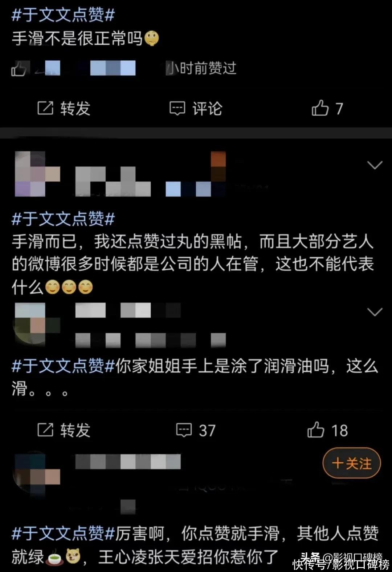Open comments on the first post
This screenshot has width=392, height=572.
[x=196, y=108]
